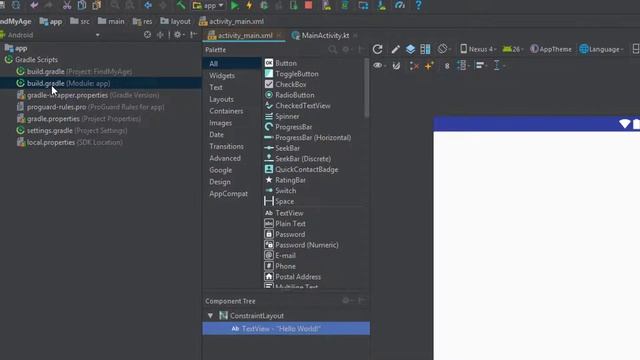Screen dimensions: 640x360
Task: Click the Debug app bug icon
Action: click(x=264, y=5)
